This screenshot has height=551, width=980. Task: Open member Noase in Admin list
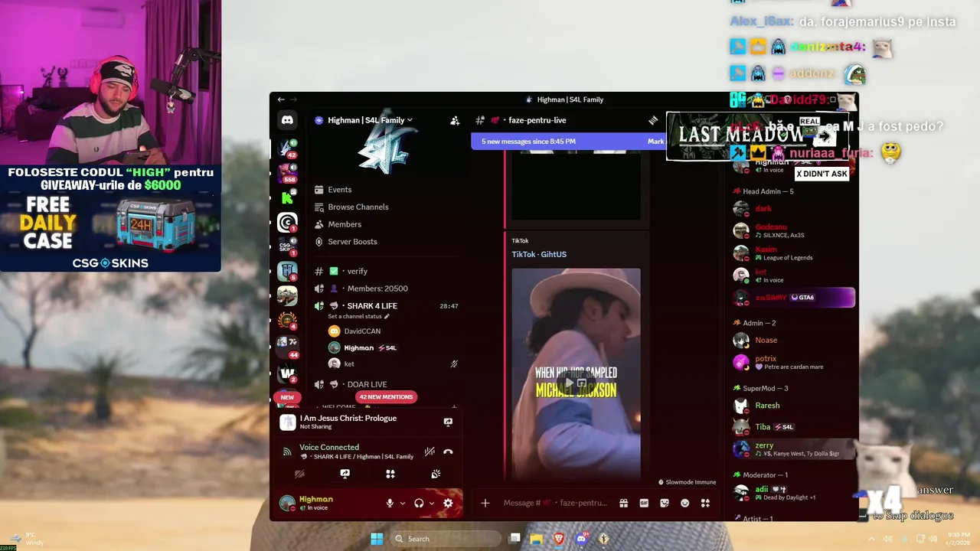[792, 340]
